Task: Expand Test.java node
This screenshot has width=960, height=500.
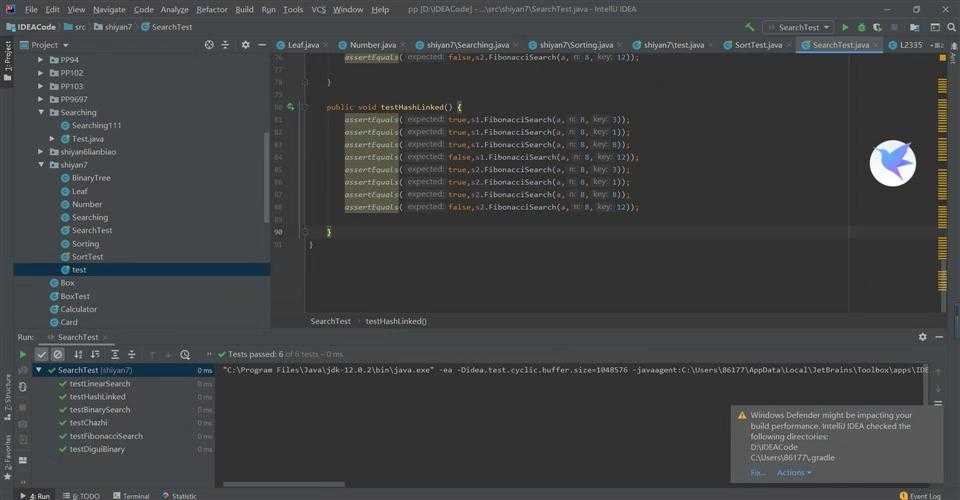Action: [52, 139]
